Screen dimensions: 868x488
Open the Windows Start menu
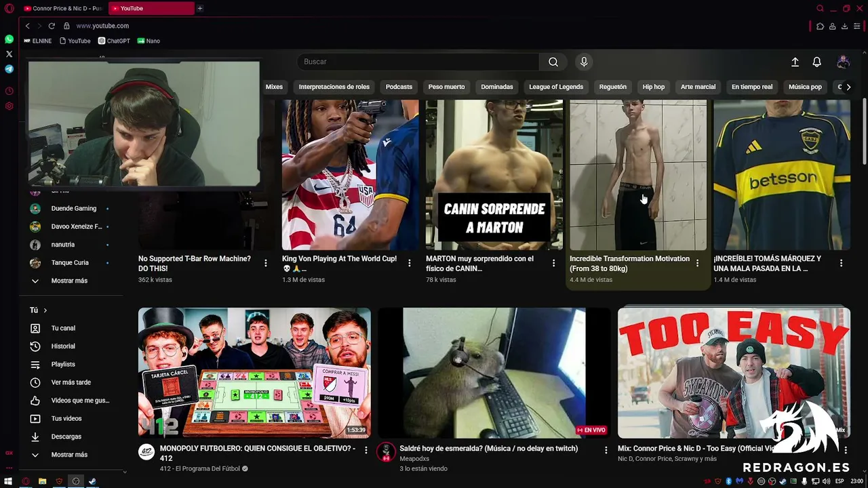8,481
